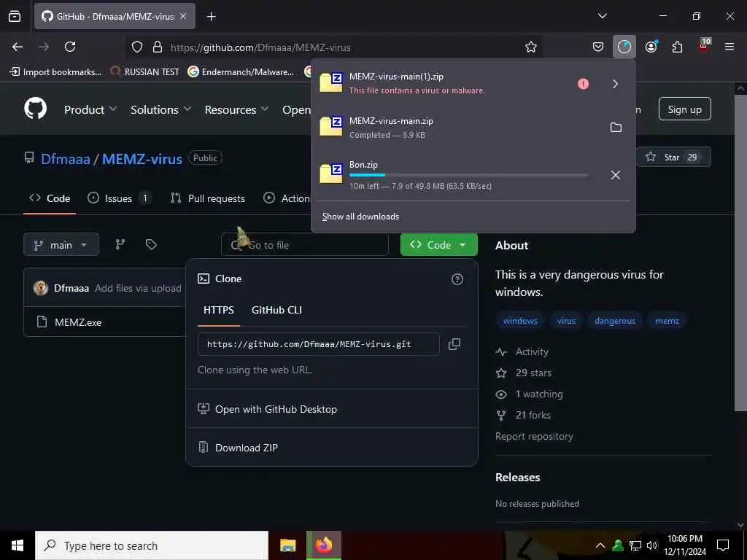Viewport: 747px width, 560px height.
Task: Open the 21 forks link
Action: [523, 415]
